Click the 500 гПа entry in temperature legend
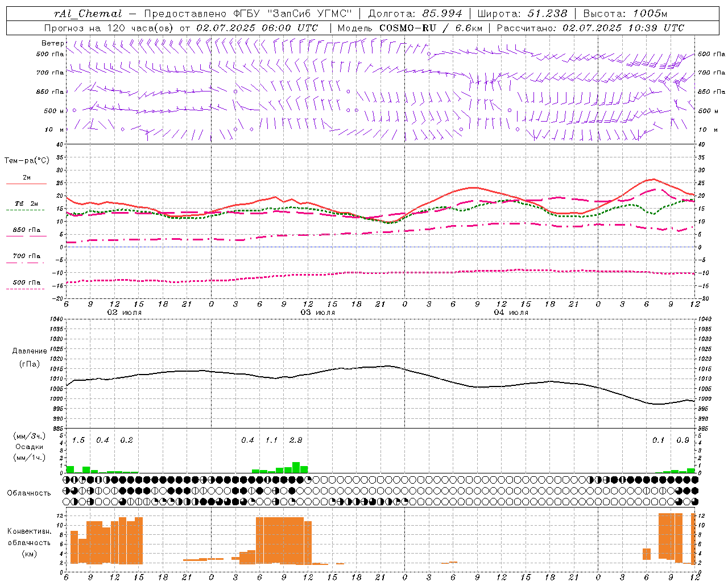Image resolution: width=728 pixels, height=582 pixels. pos(27,282)
